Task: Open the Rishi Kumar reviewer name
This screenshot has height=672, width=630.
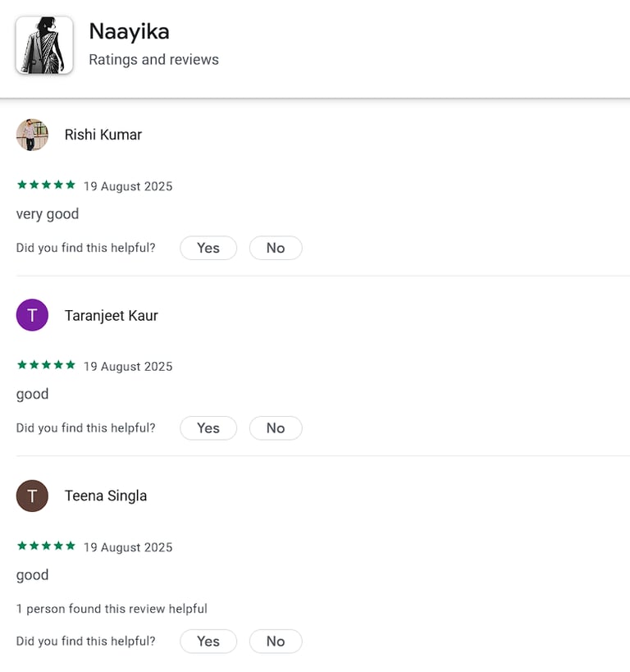Action: (x=103, y=135)
